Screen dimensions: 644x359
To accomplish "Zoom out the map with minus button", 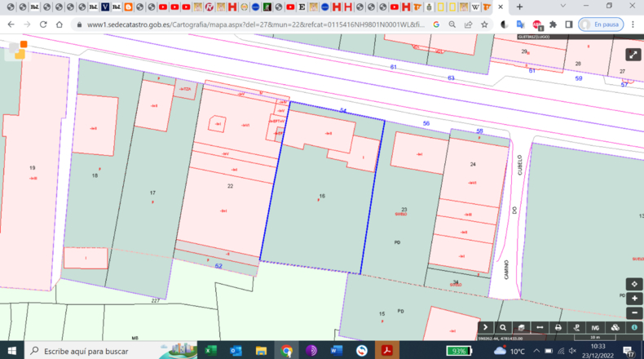I will tap(634, 313).
